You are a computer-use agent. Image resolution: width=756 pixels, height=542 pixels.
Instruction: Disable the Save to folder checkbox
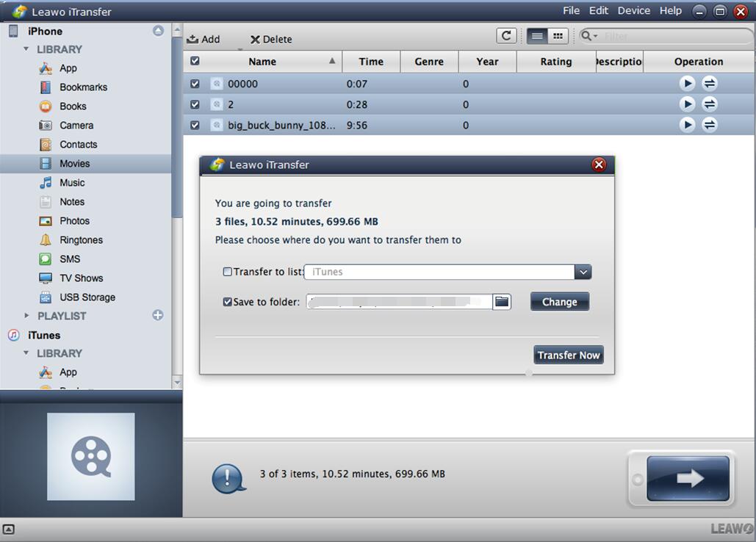227,302
